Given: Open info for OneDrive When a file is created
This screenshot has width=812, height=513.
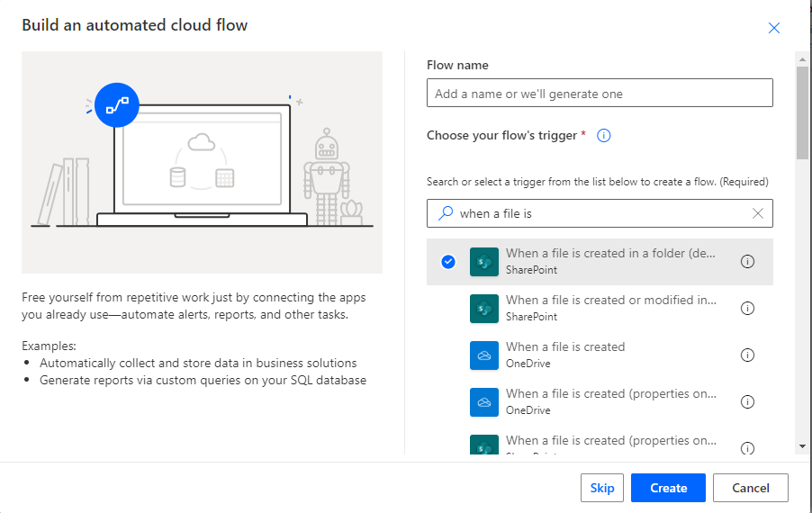Looking at the screenshot, I should tap(747, 355).
